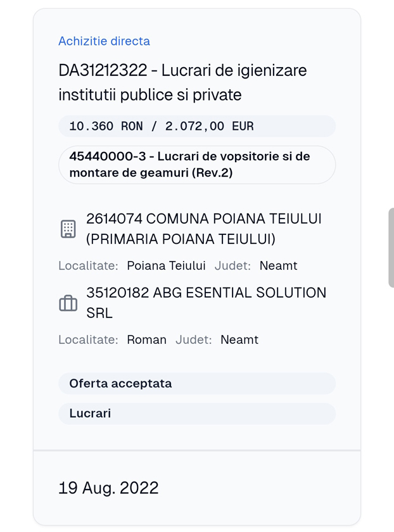The width and height of the screenshot is (394, 532).
Task: Select the locality Poiana Teiului
Action: click(x=166, y=266)
